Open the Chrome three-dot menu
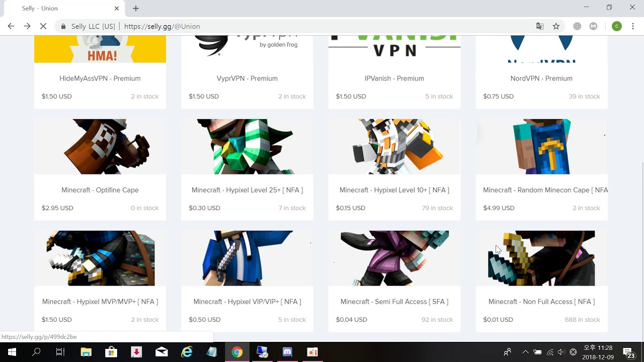 [633, 26]
